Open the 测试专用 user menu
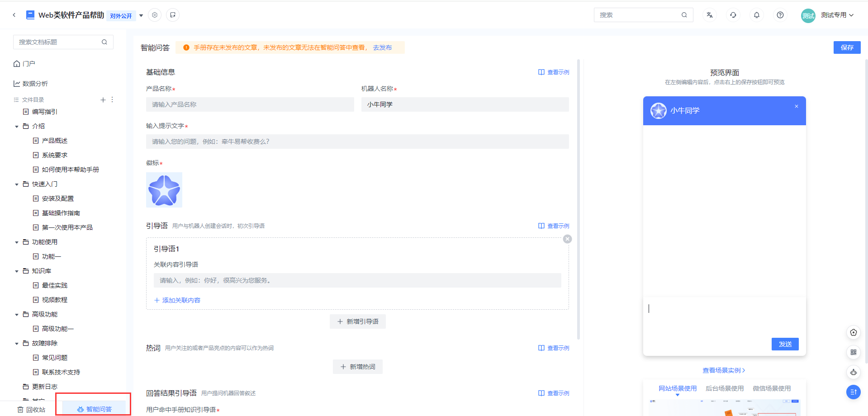Screen dimensions: 868x416 point(836,15)
